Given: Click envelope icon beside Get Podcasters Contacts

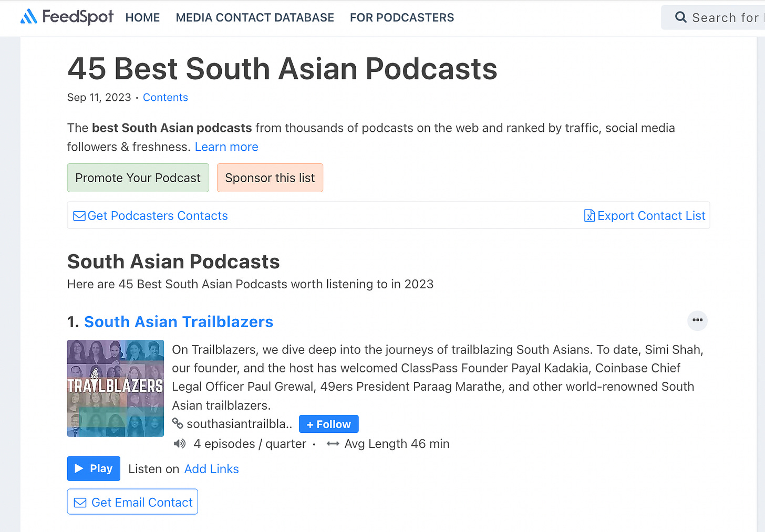Looking at the screenshot, I should click(x=79, y=216).
